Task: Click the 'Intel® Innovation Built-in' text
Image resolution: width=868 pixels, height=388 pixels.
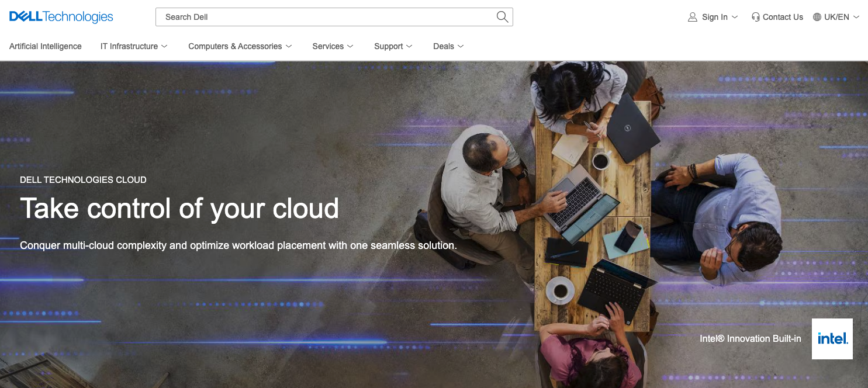Action: [751, 339]
